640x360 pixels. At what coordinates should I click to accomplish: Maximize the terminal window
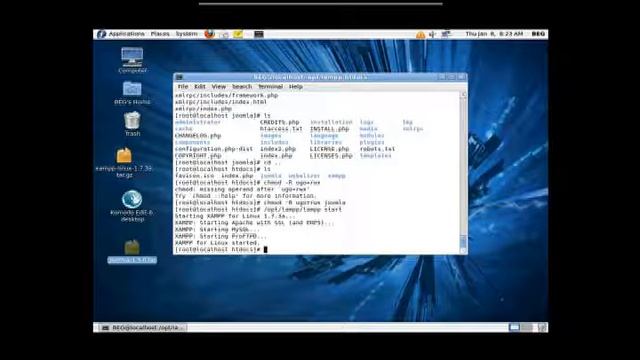tap(451, 77)
